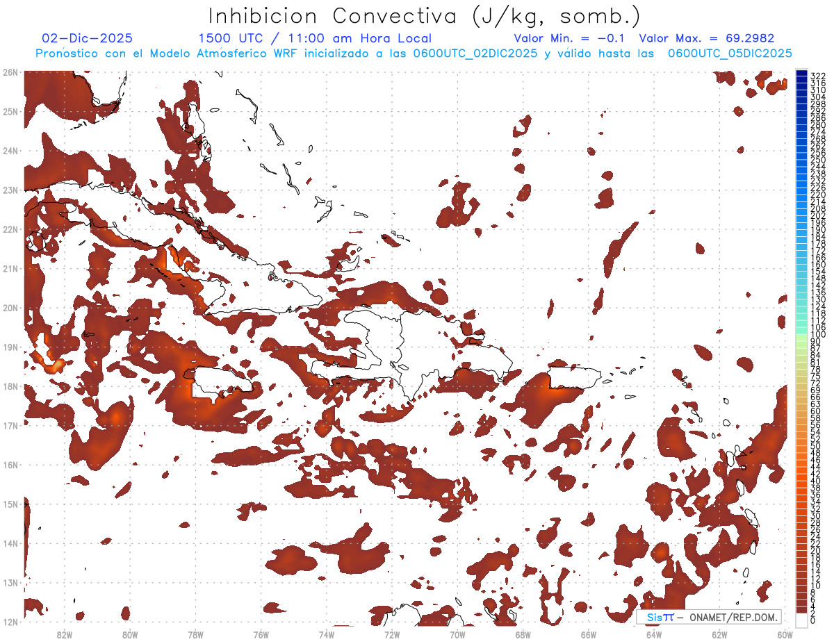Click the '16N' latitude label
This screenshot has height=644, width=834.
click(x=10, y=465)
